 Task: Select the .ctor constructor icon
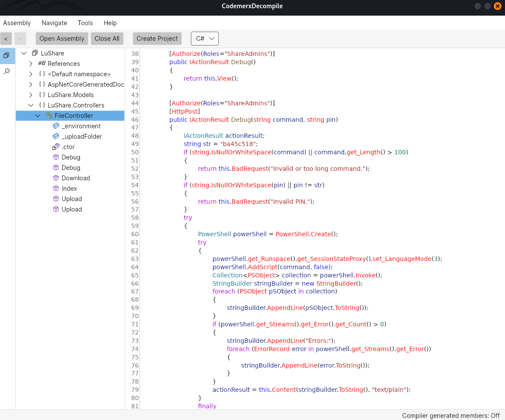click(56, 147)
